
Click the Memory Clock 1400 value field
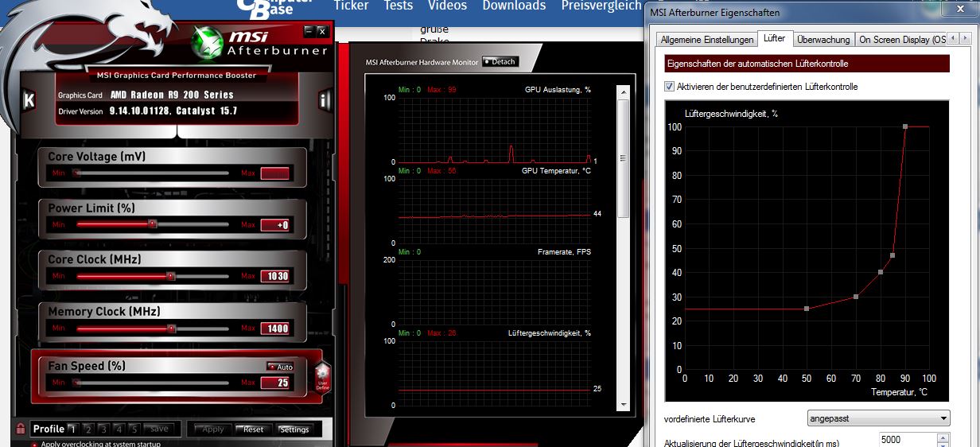point(275,328)
